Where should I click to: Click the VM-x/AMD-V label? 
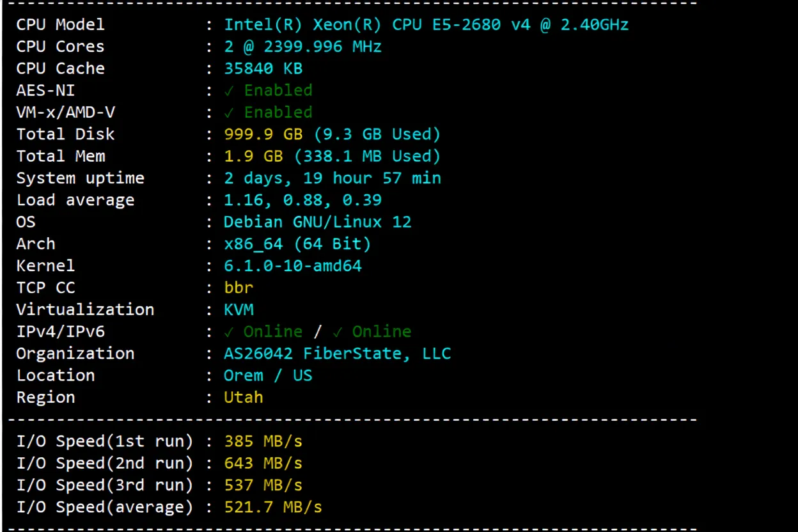coord(65,113)
